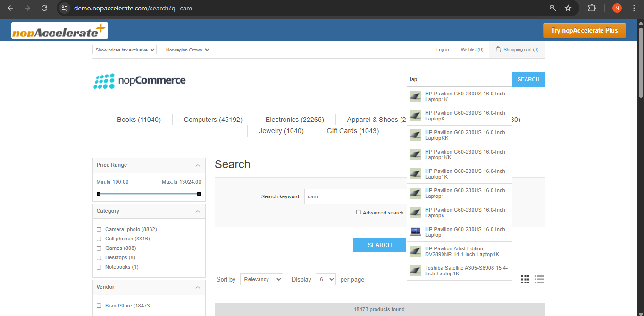644x316 pixels.
Task: Switch to grid view layout
Action: click(525, 279)
